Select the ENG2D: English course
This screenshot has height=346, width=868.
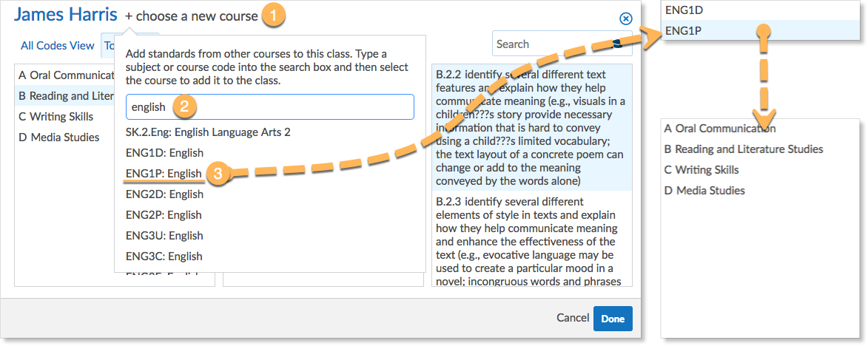click(164, 194)
